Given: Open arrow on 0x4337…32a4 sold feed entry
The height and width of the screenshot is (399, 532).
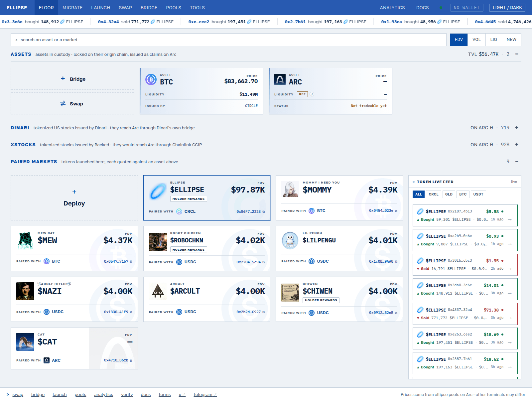Looking at the screenshot, I should click(x=510, y=318).
